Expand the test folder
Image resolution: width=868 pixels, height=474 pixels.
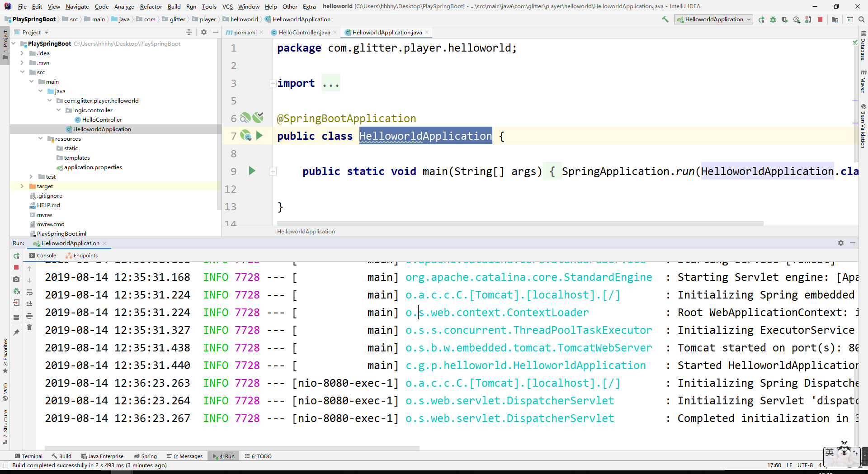point(31,176)
